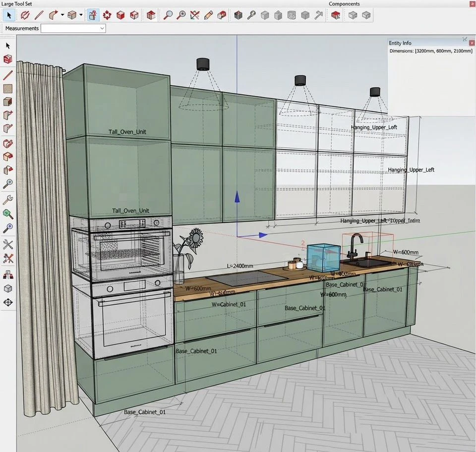Viewport: 476px width, 452px height.
Task: Choose the Select arrow in the vertical side toolbar
Action: 8,46
